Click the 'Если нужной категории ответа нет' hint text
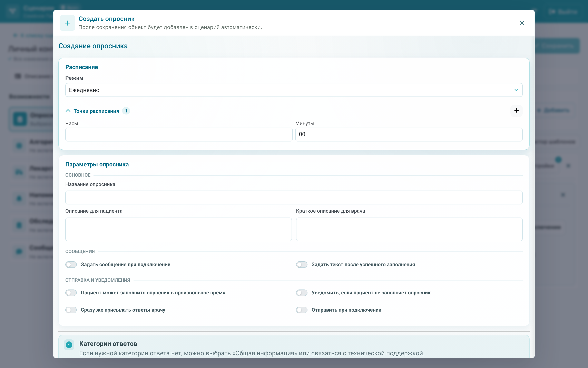The image size is (588, 368). pos(252,353)
